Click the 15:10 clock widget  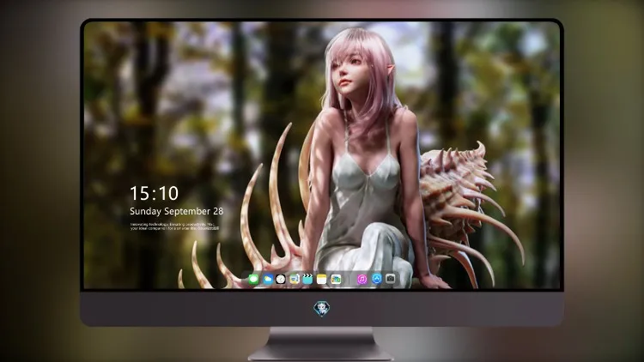(x=154, y=193)
